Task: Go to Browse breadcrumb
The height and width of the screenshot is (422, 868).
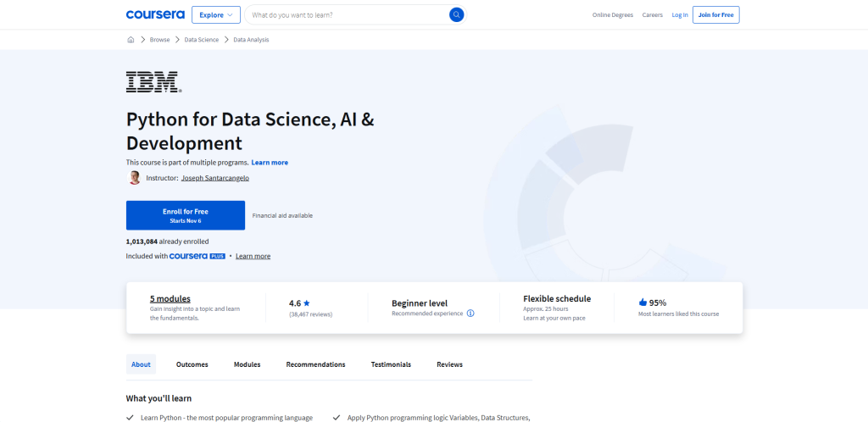Action: (x=159, y=40)
